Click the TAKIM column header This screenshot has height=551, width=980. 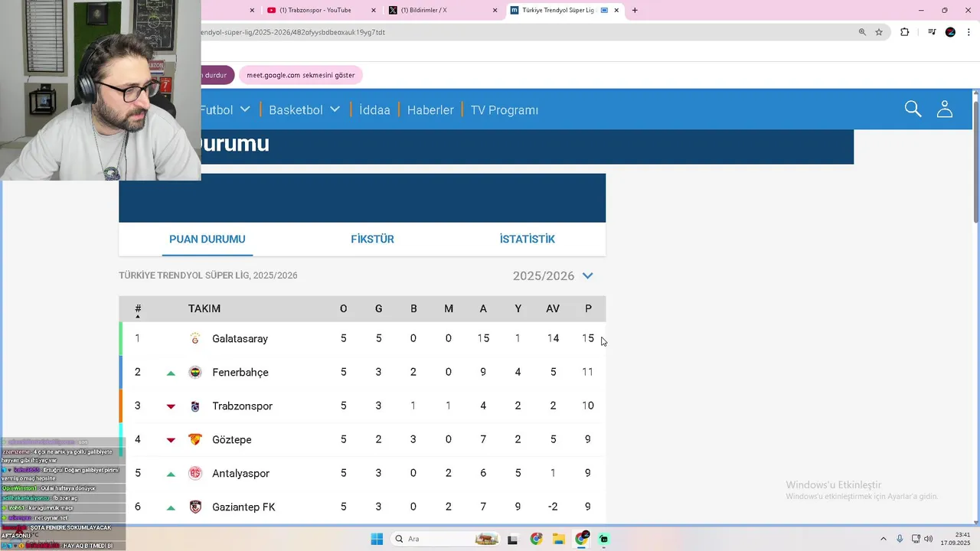pos(204,308)
